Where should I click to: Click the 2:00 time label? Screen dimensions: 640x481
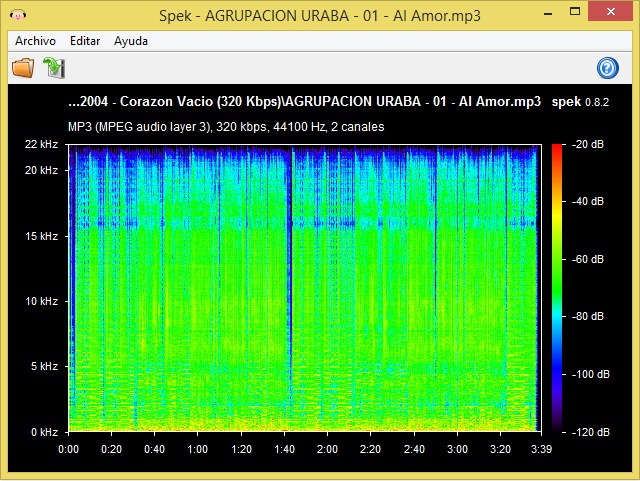[x=327, y=450]
